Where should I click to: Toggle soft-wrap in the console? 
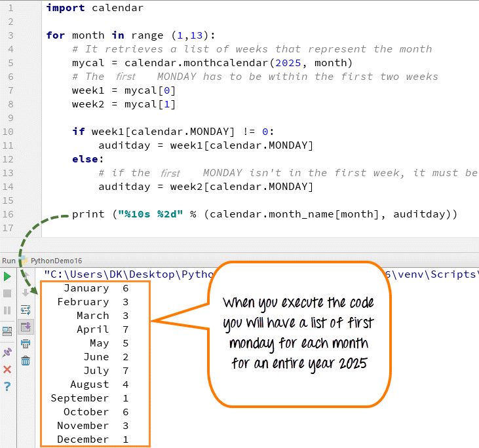click(x=26, y=310)
